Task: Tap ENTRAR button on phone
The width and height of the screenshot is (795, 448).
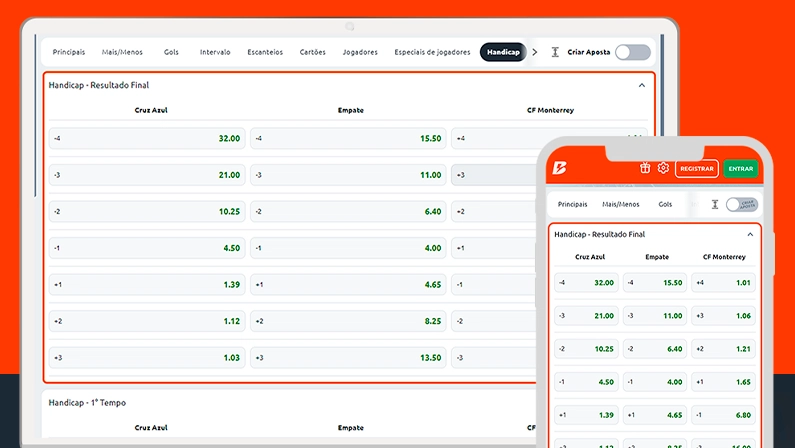Action: 741,168
